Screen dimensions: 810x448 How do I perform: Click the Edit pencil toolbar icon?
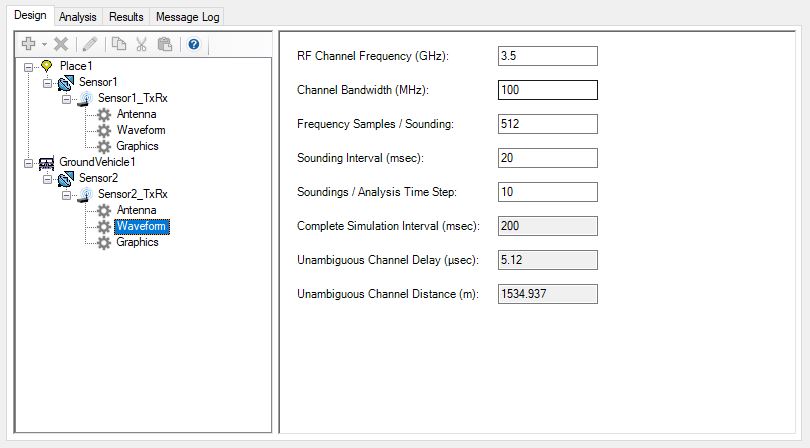[x=90, y=44]
